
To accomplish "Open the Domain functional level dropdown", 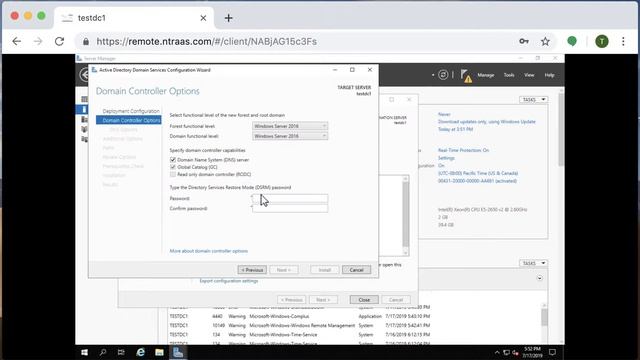I will tap(290, 136).
